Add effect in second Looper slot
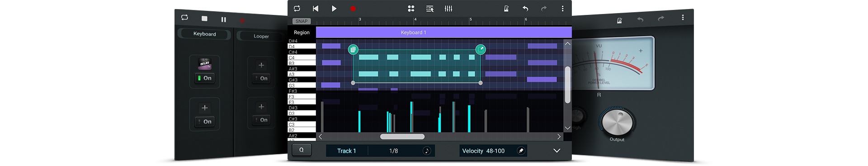Screen dimensions: 868x166 (261, 107)
